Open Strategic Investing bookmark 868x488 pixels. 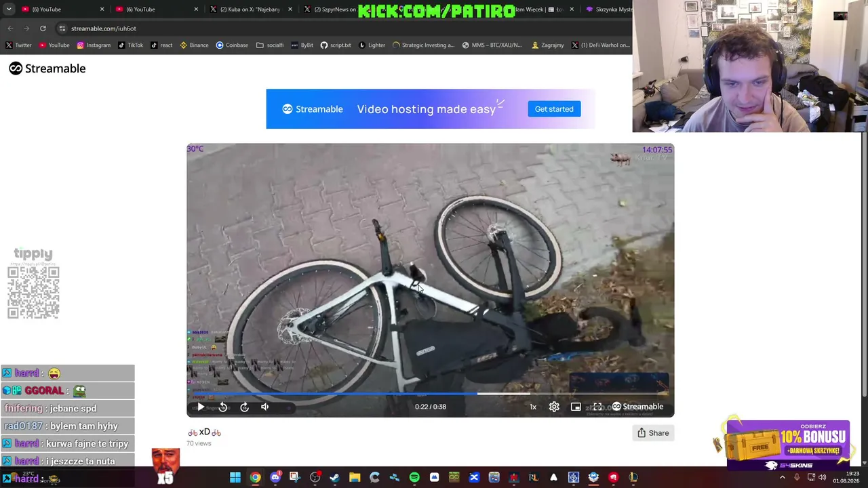click(424, 45)
